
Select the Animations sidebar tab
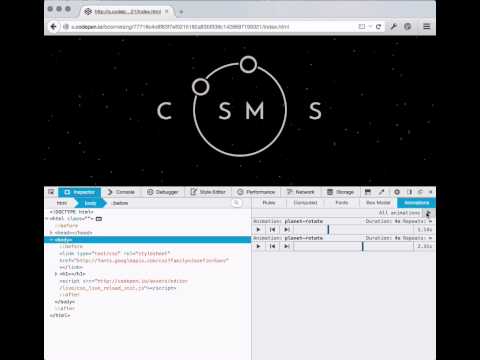tap(416, 203)
